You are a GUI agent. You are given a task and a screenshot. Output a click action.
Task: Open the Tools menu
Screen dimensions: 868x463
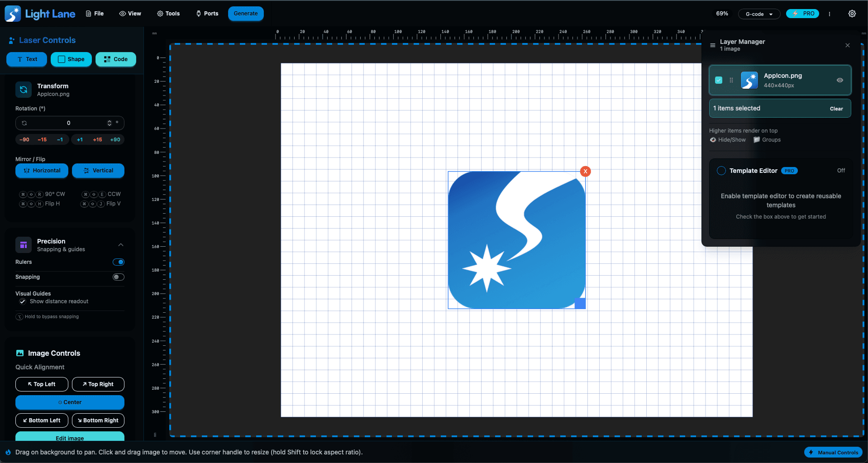click(x=168, y=14)
